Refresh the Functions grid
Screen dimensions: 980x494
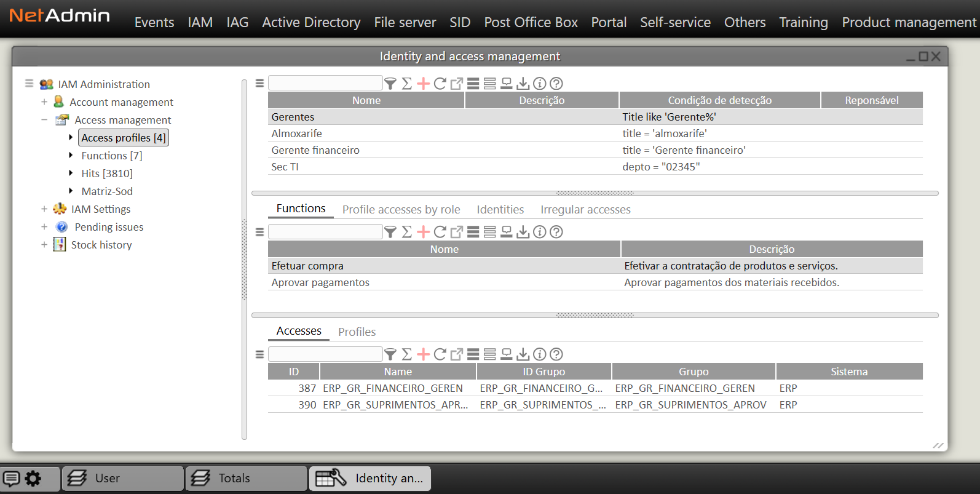[x=440, y=231]
